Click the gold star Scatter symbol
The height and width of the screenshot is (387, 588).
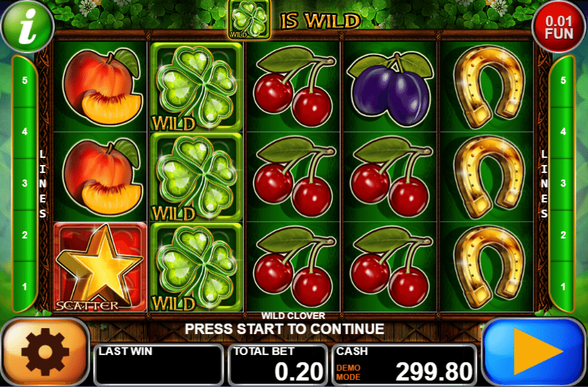(100, 267)
